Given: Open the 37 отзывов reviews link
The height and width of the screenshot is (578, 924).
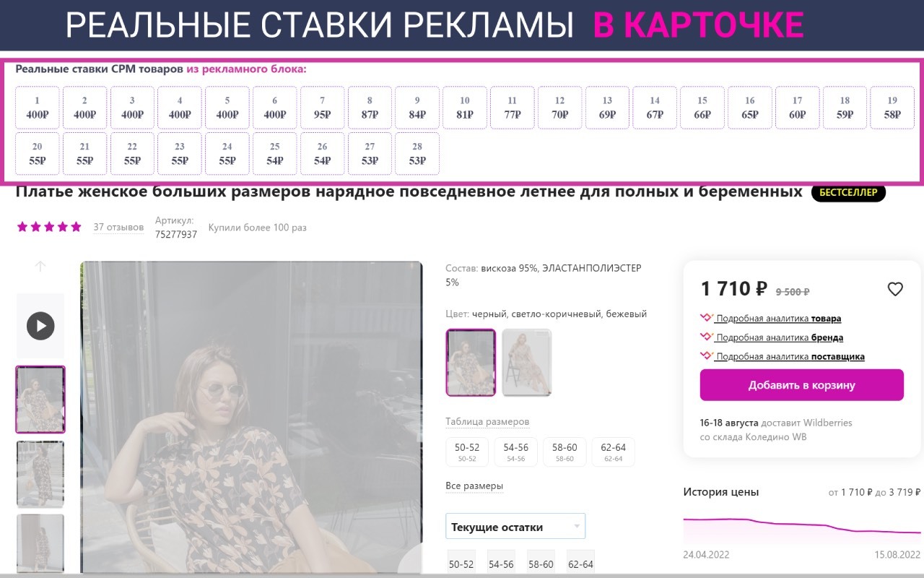Looking at the screenshot, I should [118, 228].
